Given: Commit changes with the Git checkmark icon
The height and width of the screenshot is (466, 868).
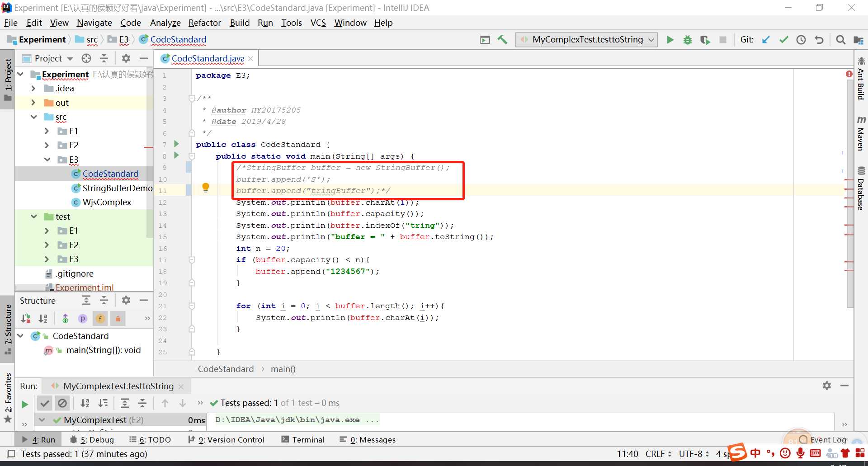Looking at the screenshot, I should (783, 40).
